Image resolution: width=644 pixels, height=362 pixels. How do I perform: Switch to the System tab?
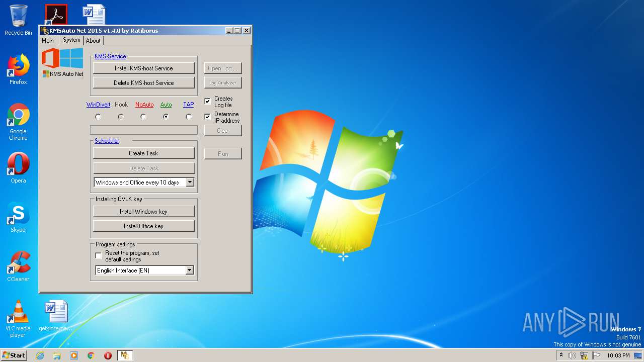pyautogui.click(x=71, y=40)
